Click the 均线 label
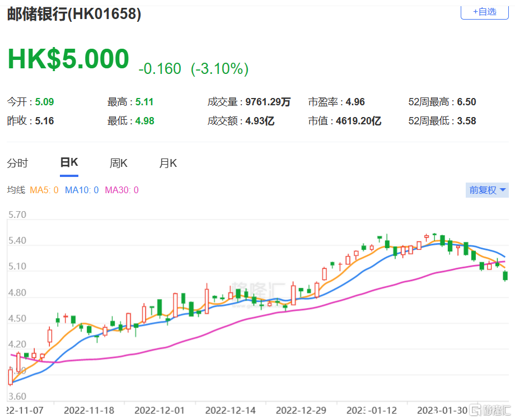515x420 pixels. (x=16, y=190)
